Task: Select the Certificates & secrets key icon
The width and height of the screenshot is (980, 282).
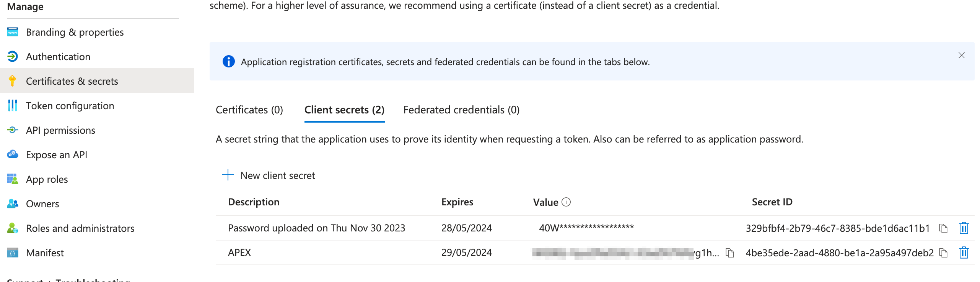Action: pyautogui.click(x=12, y=81)
